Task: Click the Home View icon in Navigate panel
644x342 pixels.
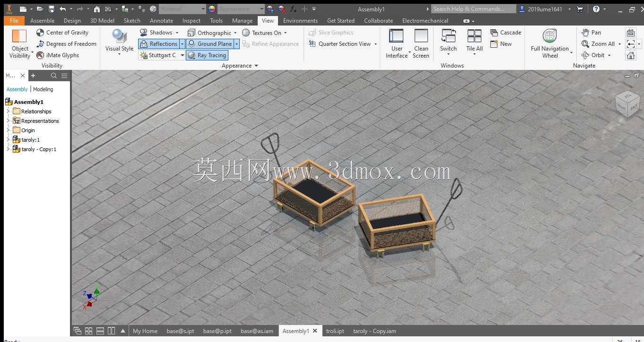Action: 631,55
